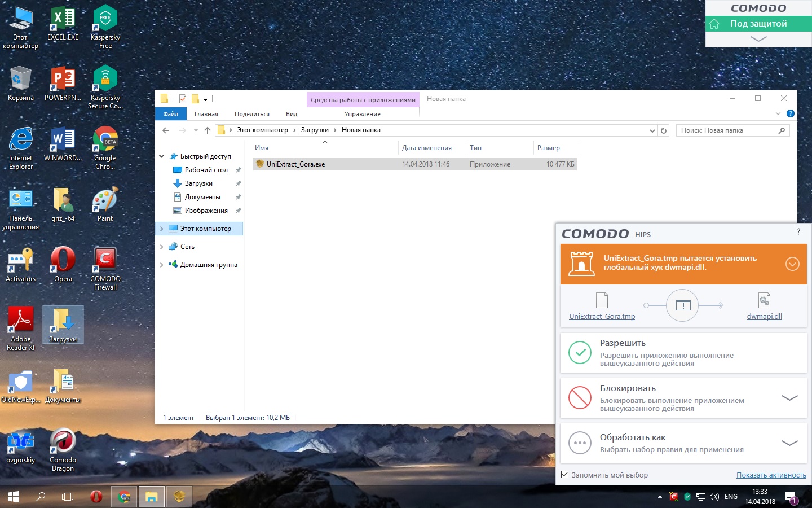The image size is (812, 508).
Task: Expand the Обработать как options chevron
Action: (x=789, y=443)
